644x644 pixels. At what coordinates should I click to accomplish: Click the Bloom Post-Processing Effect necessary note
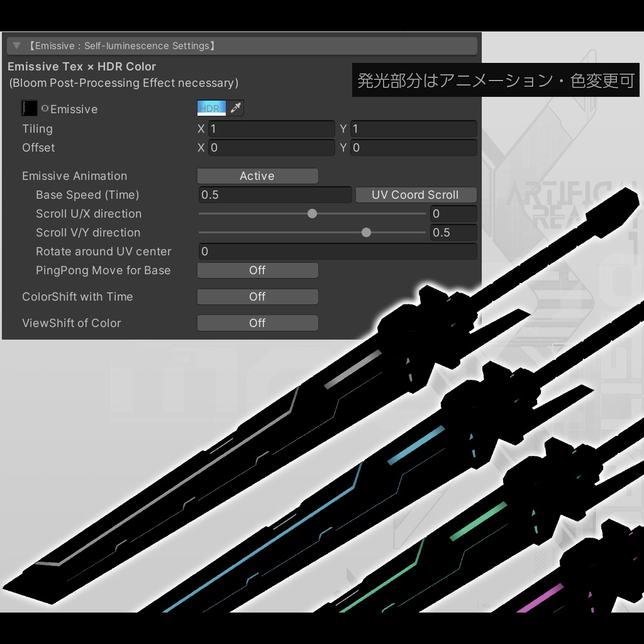pyautogui.click(x=124, y=83)
